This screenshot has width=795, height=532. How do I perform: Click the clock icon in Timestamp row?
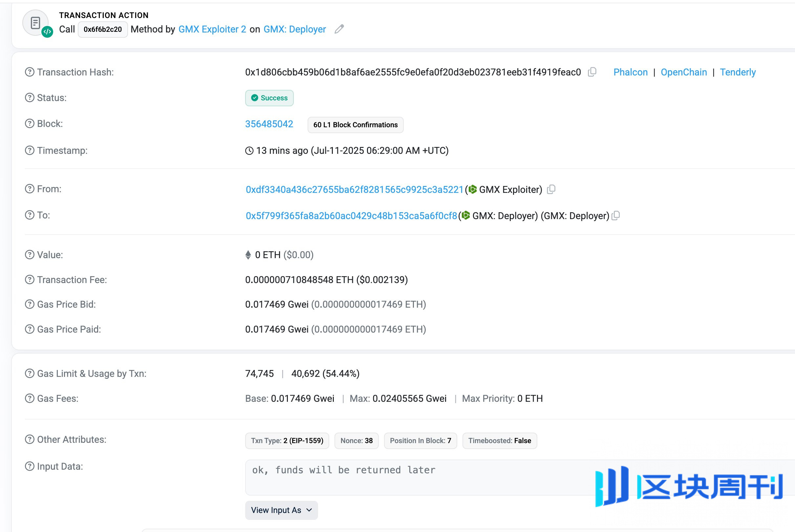pos(249,151)
